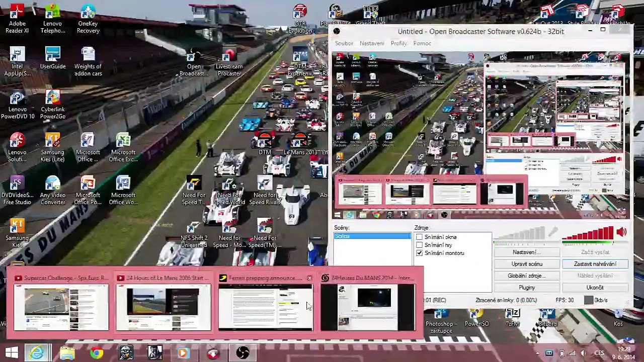Viewport: 644px width, 362px height.
Task: Launch Any Video Converter desktop shortcut
Action: (52, 190)
